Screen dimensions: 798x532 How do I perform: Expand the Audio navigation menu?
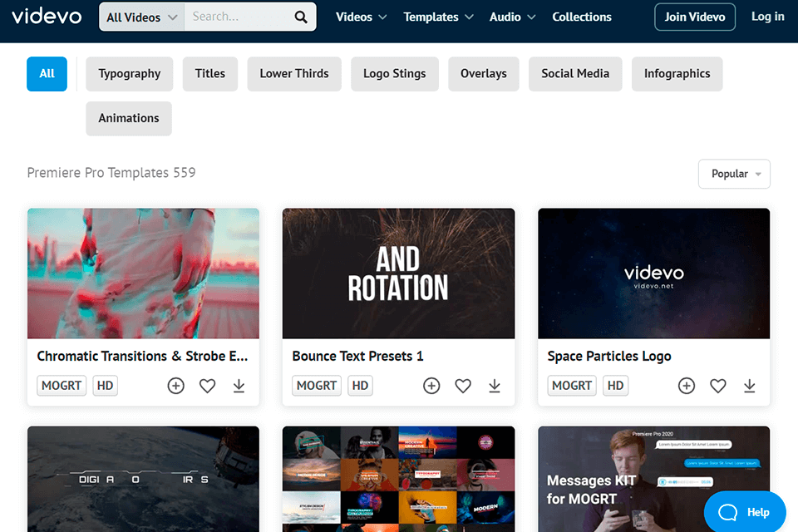(x=513, y=17)
